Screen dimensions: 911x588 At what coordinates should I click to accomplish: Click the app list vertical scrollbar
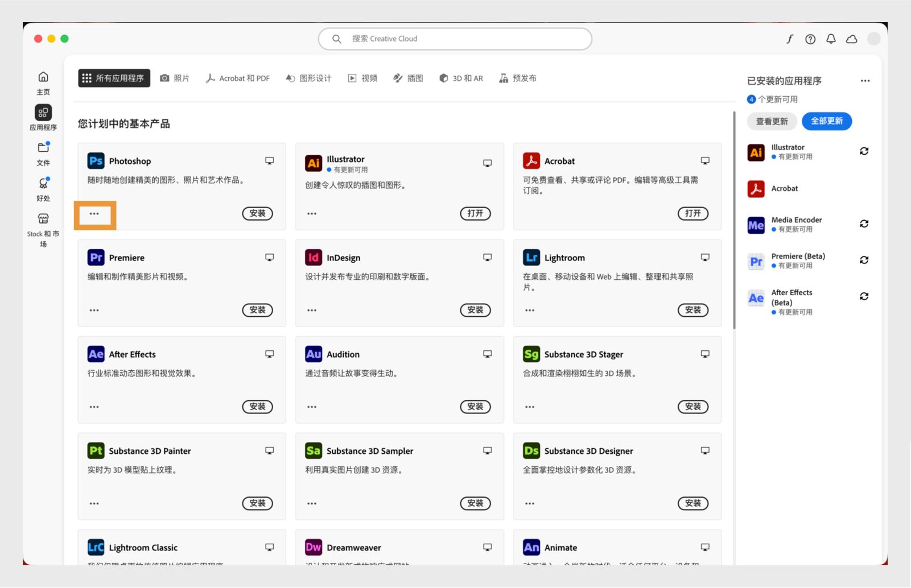[734, 220]
